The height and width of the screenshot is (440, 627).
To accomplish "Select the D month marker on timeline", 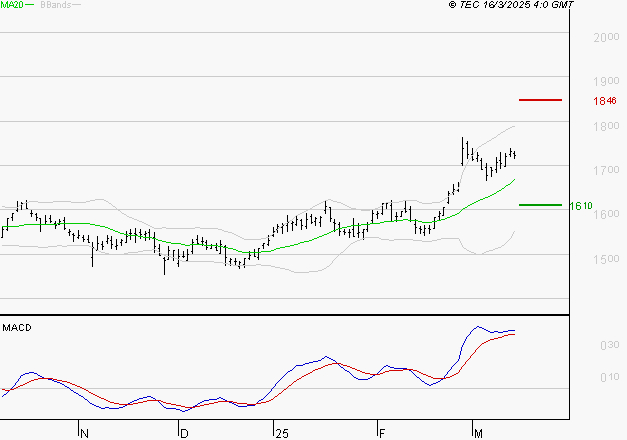I will click(184, 433).
